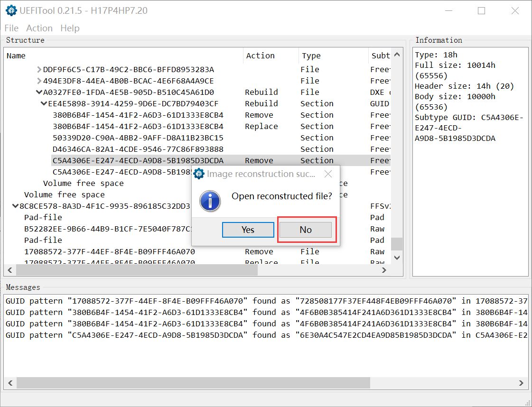Viewport: 532px width, 407px height.
Task: Click the structure vertical scrollbar thumb
Action: [397, 244]
